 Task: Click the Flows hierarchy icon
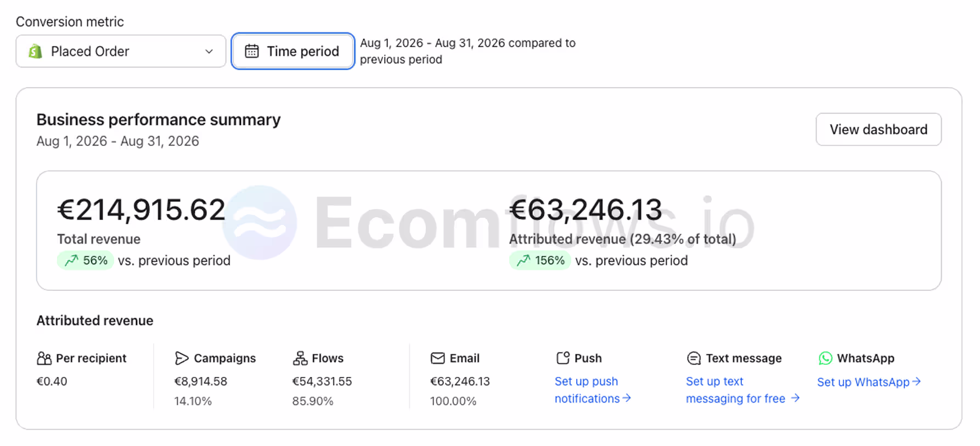coord(300,358)
